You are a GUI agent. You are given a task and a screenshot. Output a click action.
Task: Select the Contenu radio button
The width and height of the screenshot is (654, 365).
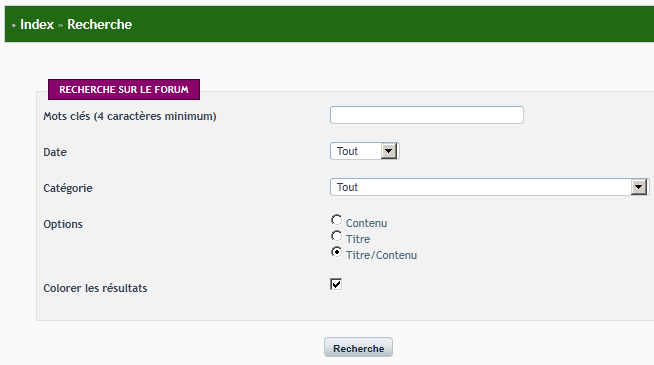336,220
